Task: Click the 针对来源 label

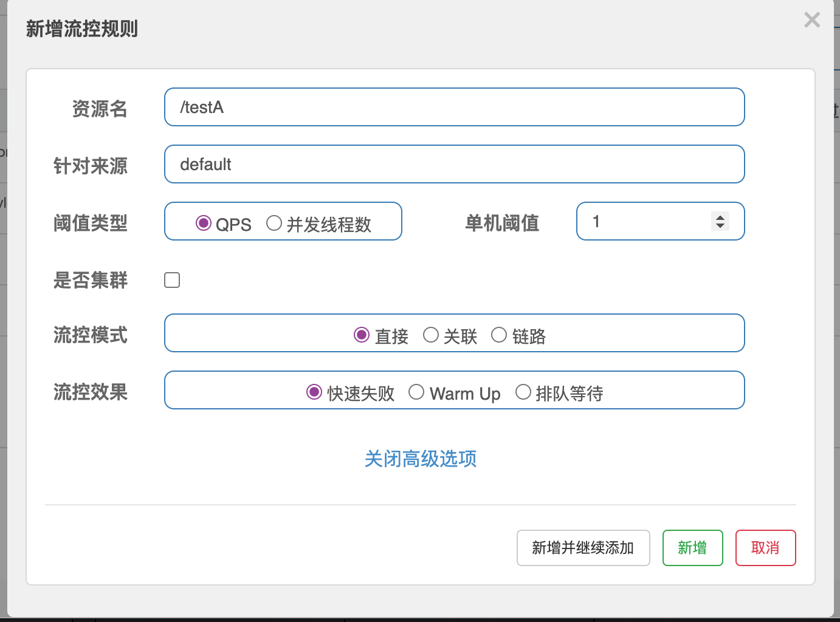Action: pos(91,166)
